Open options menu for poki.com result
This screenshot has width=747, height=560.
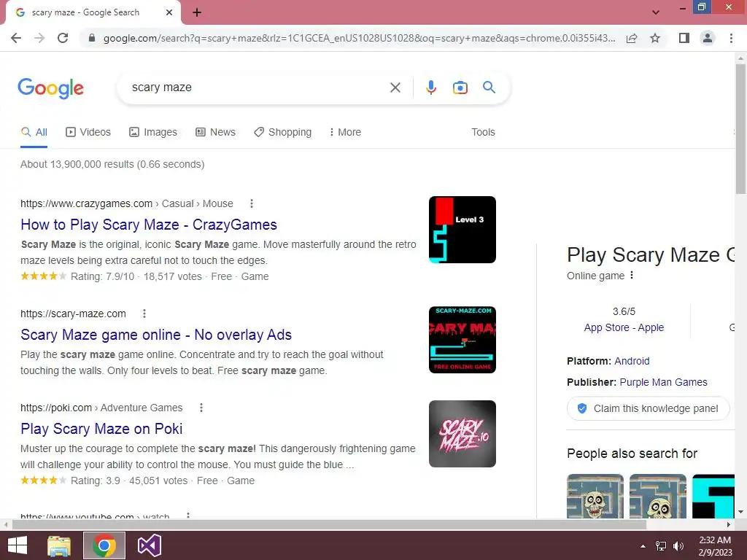tap(201, 408)
